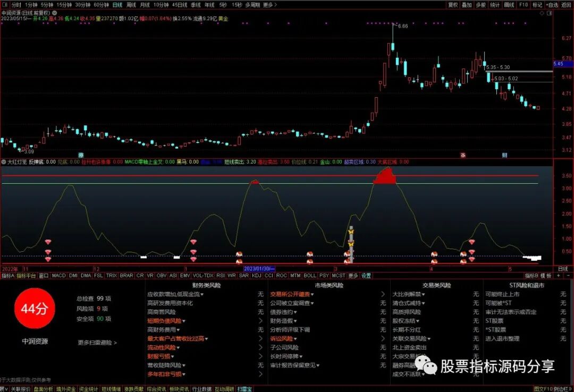Click the arrow at the end of 诉讼风险 row
This screenshot has width=574, height=392.
click(383, 338)
